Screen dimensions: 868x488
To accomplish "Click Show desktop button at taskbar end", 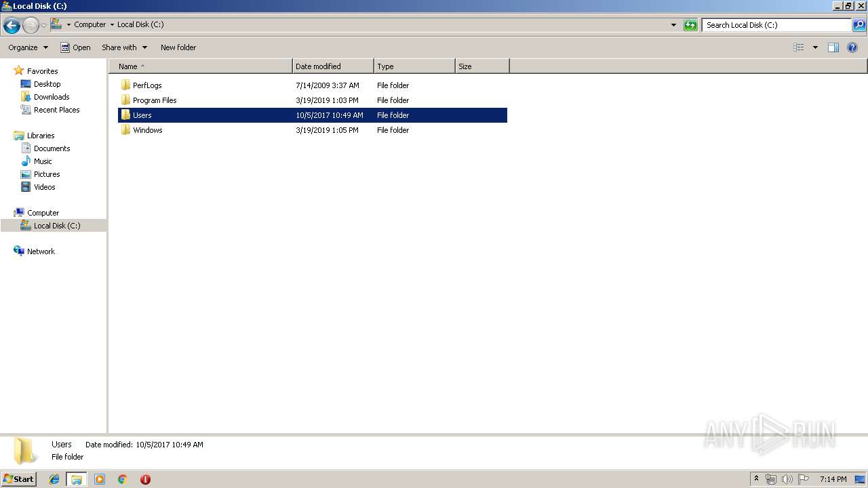I will click(x=861, y=479).
